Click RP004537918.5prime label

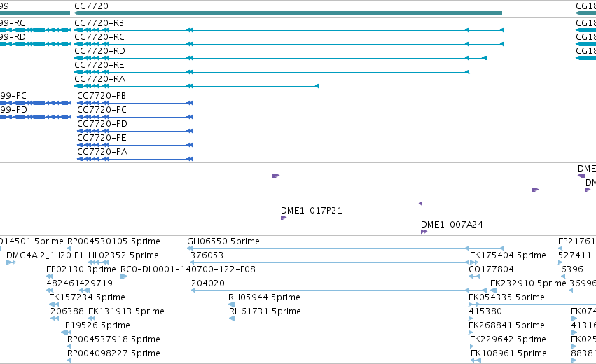click(113, 339)
